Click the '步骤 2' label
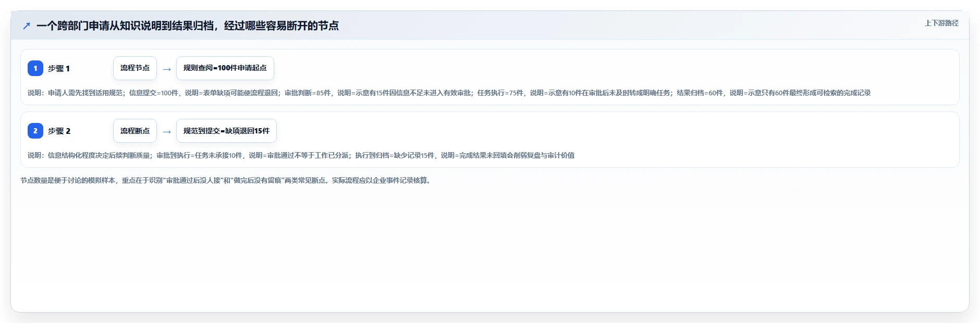This screenshot has height=323, width=980. tap(59, 131)
